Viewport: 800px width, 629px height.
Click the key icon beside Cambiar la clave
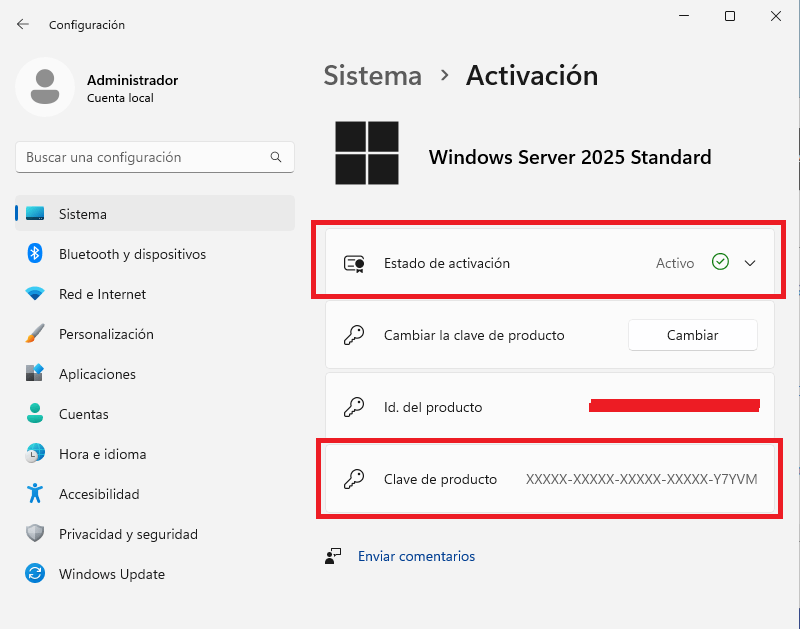pyautogui.click(x=354, y=335)
